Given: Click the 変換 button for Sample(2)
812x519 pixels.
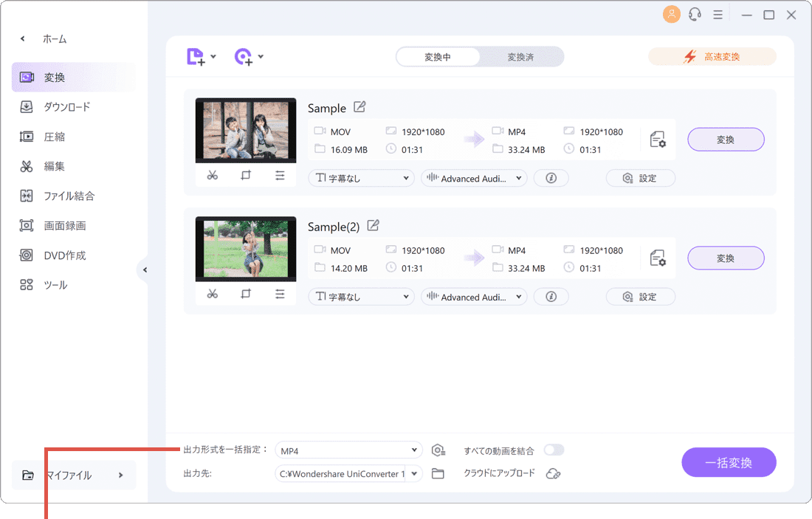Looking at the screenshot, I should pos(726,258).
